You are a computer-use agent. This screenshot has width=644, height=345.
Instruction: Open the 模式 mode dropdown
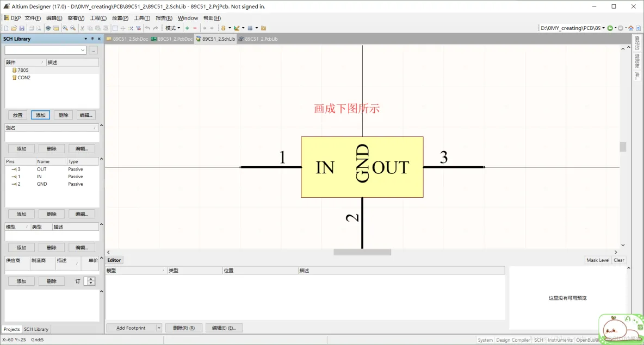tap(172, 28)
